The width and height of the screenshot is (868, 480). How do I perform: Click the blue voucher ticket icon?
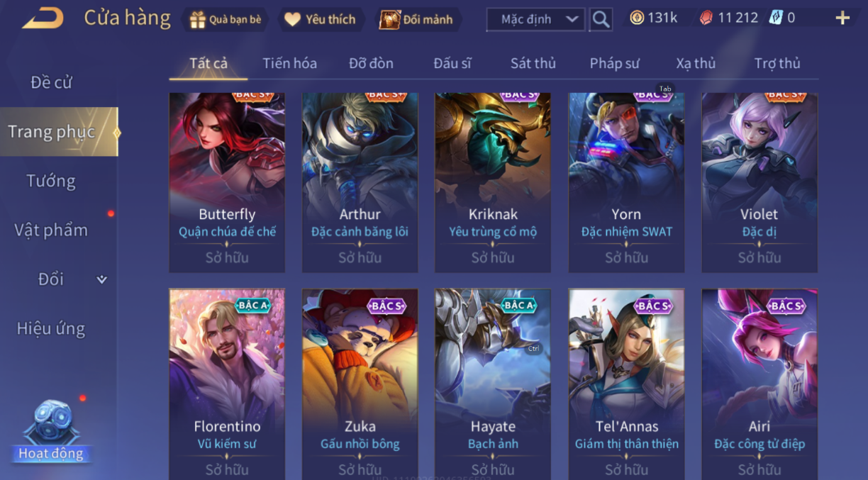coord(776,18)
